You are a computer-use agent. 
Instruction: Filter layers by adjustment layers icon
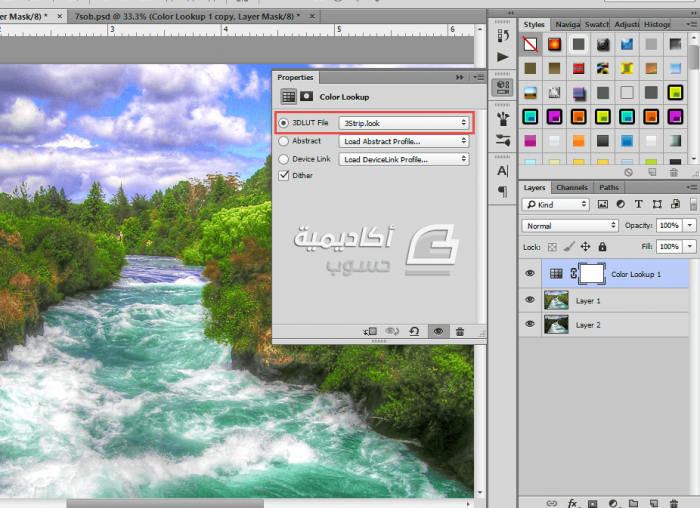pyautogui.click(x=621, y=204)
